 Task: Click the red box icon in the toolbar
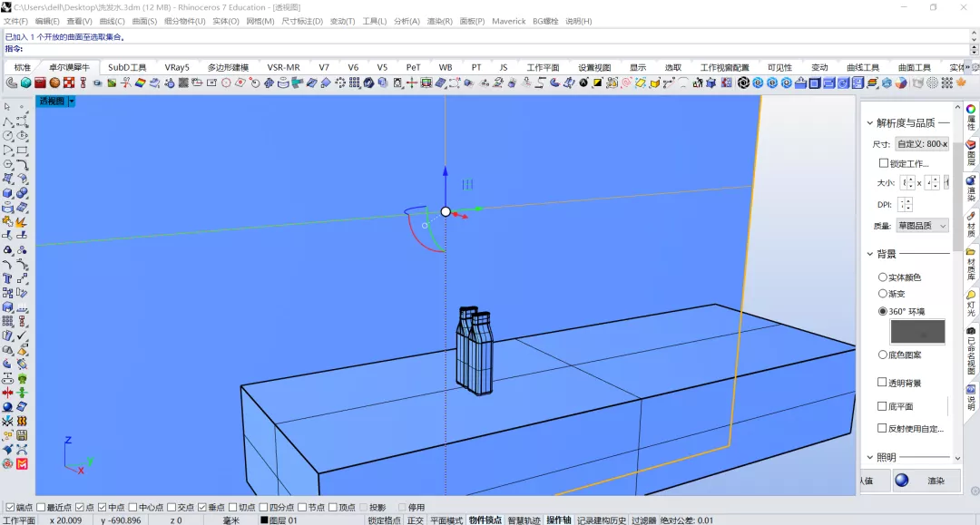click(x=40, y=83)
